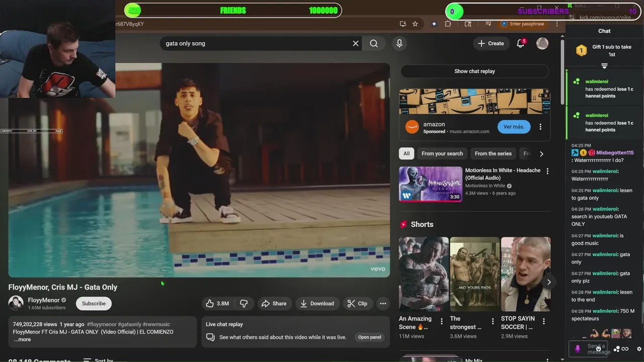Like the Gata Only video
This screenshot has width=644, height=362.
(217, 303)
